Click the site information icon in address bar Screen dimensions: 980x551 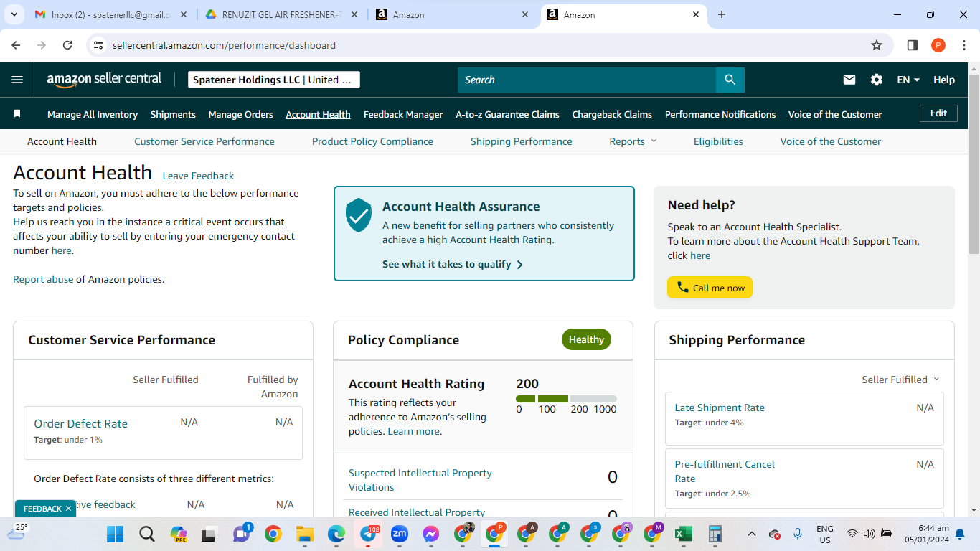(x=99, y=45)
